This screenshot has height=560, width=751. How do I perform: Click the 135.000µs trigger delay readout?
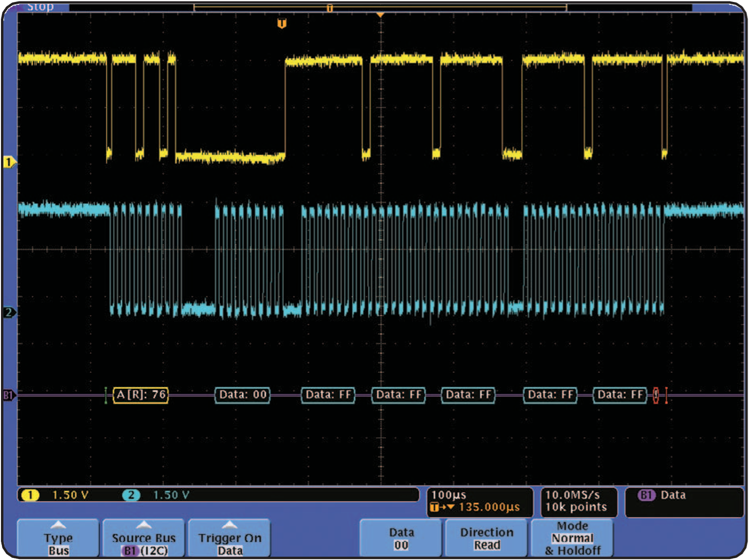pyautogui.click(x=489, y=507)
